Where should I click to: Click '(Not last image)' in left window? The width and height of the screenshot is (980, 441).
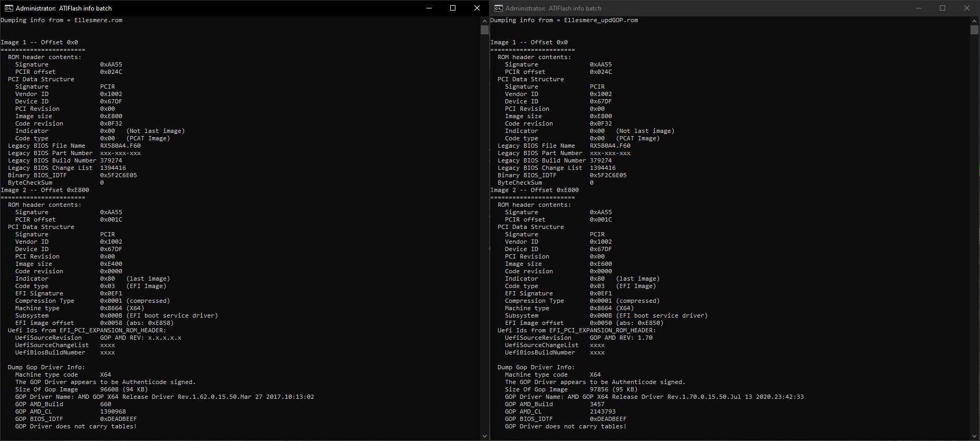[156, 131]
